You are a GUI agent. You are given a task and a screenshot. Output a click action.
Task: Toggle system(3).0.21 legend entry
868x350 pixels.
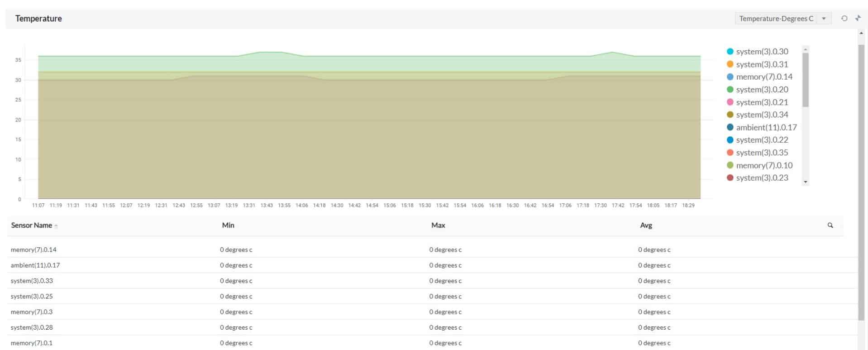coord(757,102)
